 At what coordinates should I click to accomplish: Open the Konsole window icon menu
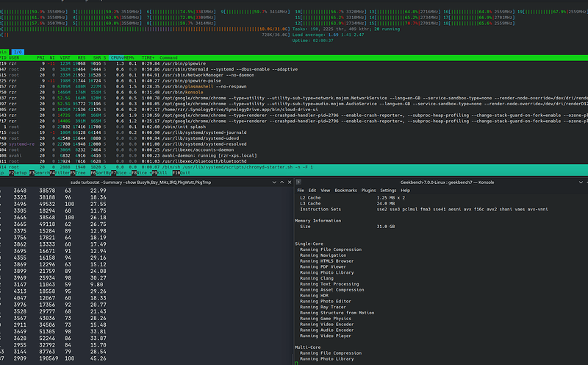tap(298, 182)
